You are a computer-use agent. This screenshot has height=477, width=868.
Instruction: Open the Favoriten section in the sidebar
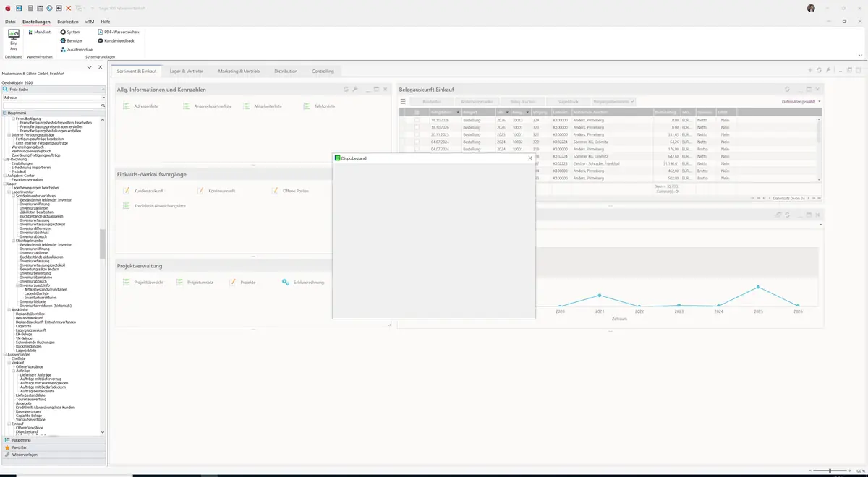pos(54,447)
